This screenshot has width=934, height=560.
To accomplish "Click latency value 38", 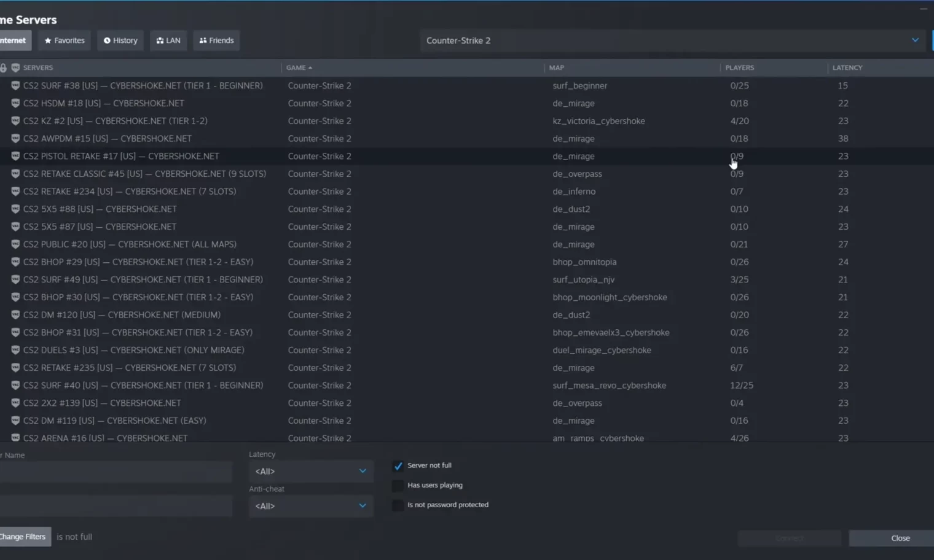I will point(843,139).
